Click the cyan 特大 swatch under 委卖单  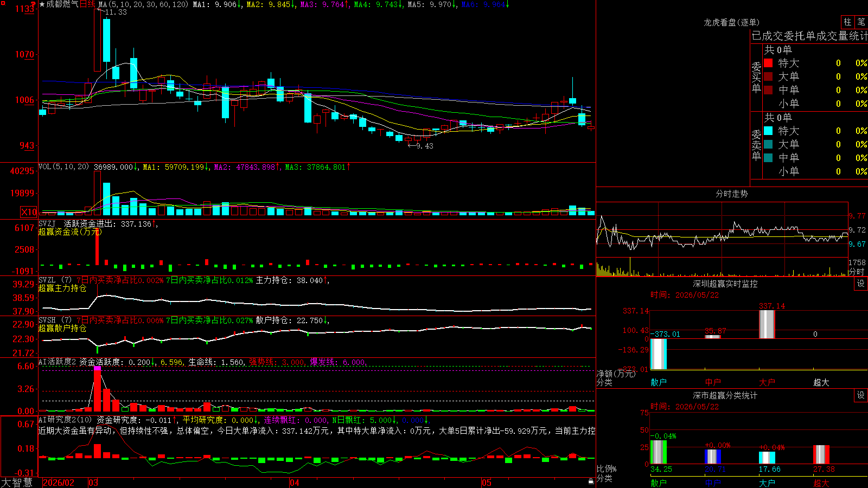tap(768, 131)
